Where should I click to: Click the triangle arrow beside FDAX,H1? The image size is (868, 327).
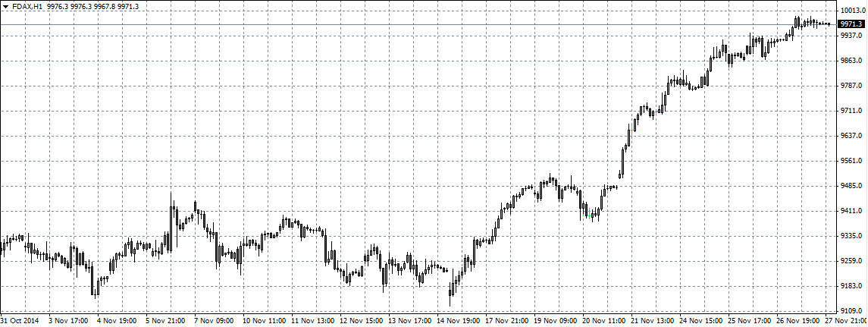point(5,6)
